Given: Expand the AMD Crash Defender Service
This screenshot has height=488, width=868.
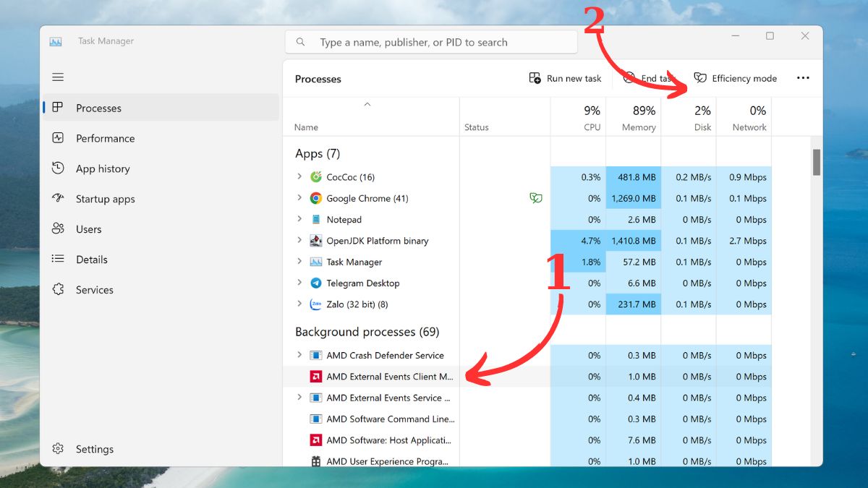Looking at the screenshot, I should coord(299,355).
